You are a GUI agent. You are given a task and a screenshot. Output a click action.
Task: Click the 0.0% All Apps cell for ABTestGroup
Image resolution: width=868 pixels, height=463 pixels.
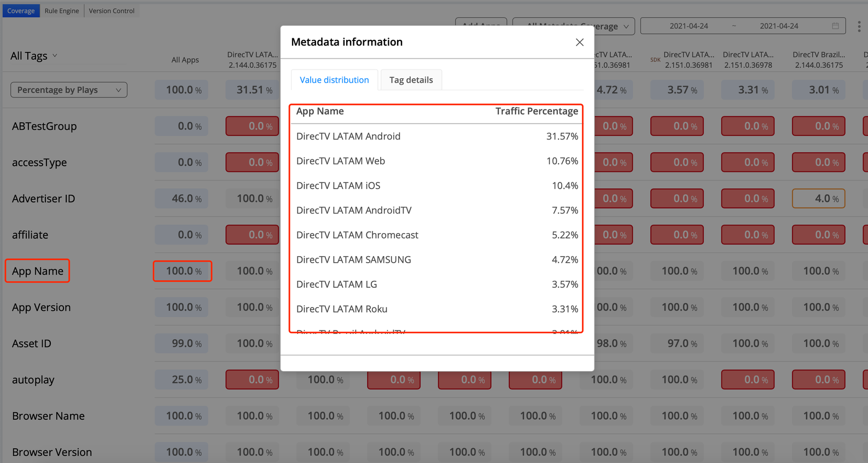[x=182, y=126]
